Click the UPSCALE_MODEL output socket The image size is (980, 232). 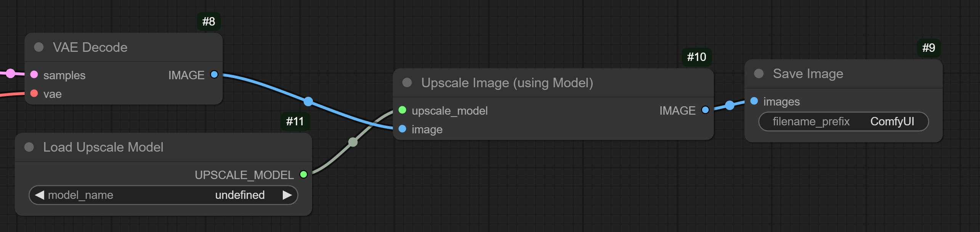pyautogui.click(x=303, y=174)
